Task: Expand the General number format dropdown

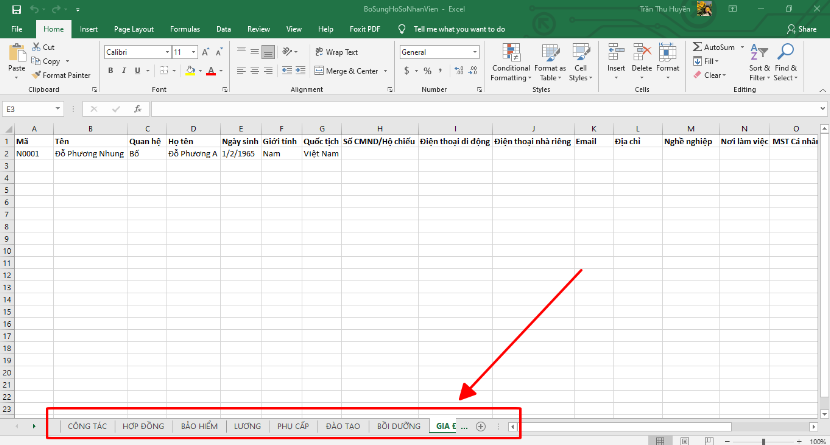Action: (x=475, y=52)
